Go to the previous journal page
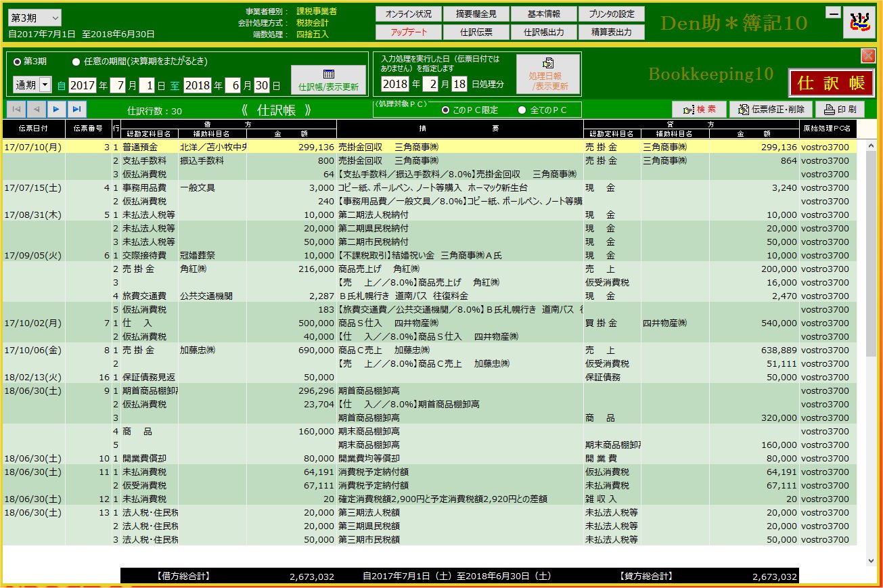 [37, 109]
